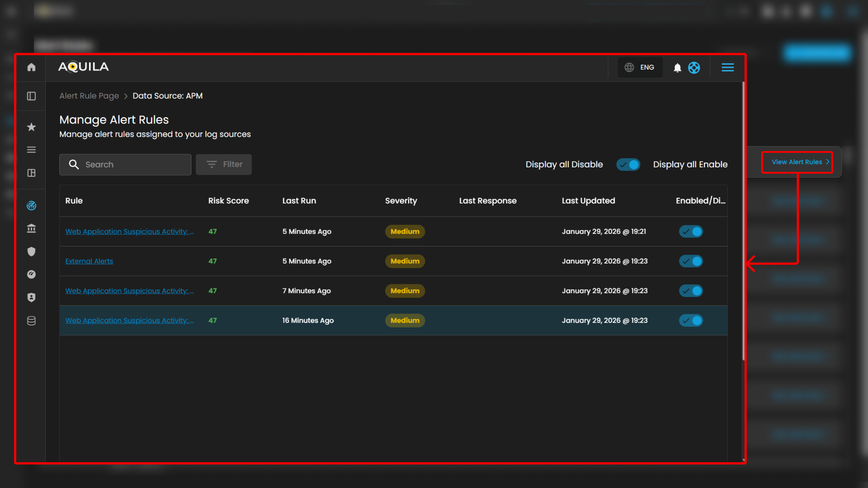Toggle off the rule run 16 minutes ago

point(691,321)
